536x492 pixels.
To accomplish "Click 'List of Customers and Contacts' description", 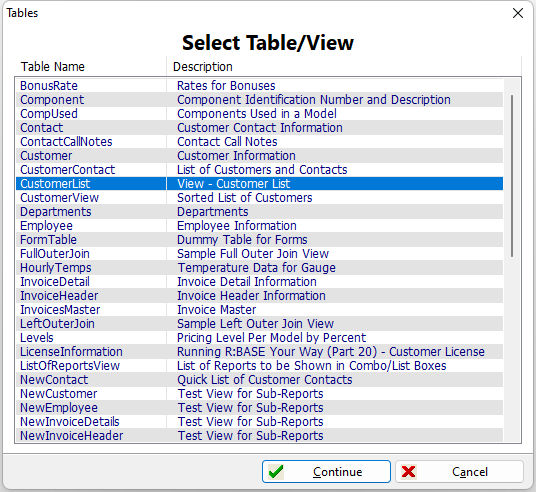I will [x=262, y=170].
